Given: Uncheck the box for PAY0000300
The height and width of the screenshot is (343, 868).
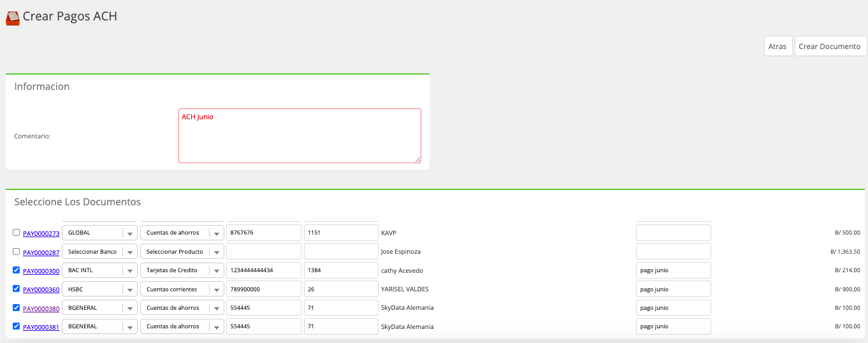Looking at the screenshot, I should coord(17,270).
